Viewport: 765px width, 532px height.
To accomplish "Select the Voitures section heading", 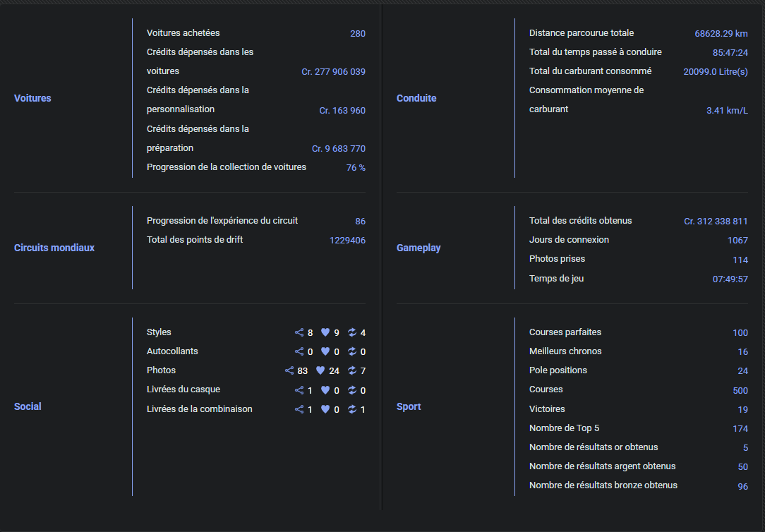I will click(x=32, y=98).
